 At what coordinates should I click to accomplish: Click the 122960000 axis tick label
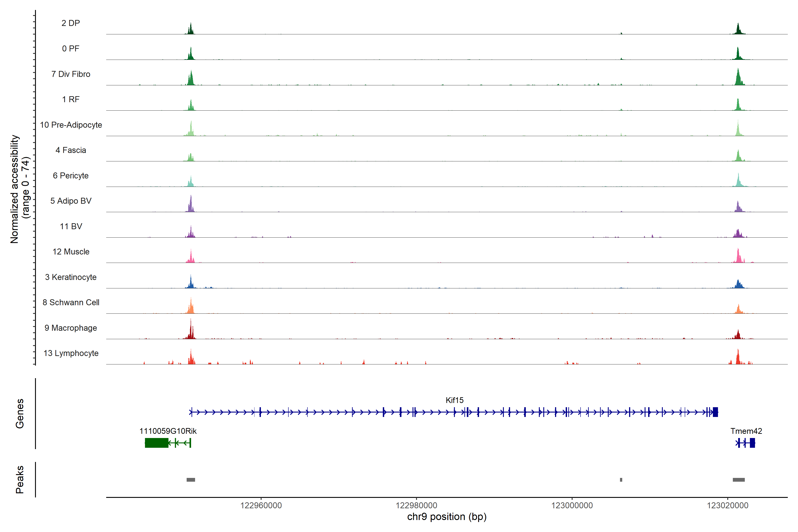coord(261,506)
